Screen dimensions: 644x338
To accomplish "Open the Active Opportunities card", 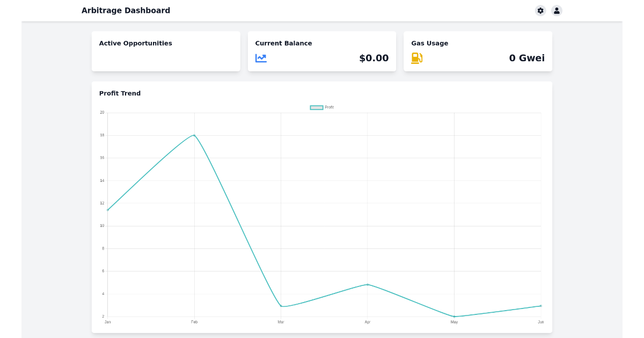I will (x=166, y=51).
